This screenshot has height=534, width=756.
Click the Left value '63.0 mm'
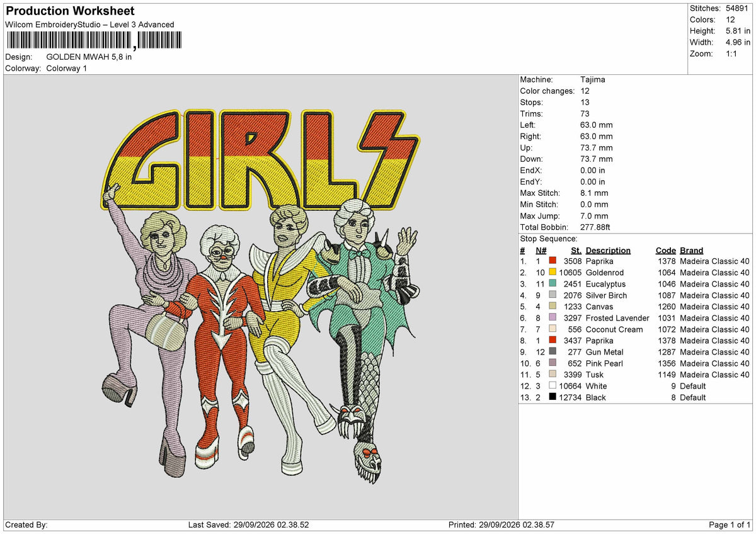[596, 125]
